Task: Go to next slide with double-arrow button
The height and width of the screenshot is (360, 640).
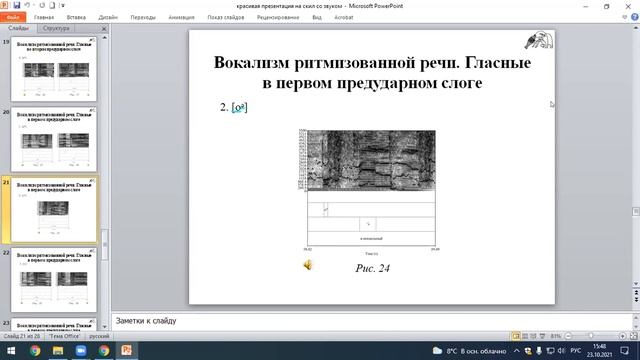Action: tap(636, 300)
